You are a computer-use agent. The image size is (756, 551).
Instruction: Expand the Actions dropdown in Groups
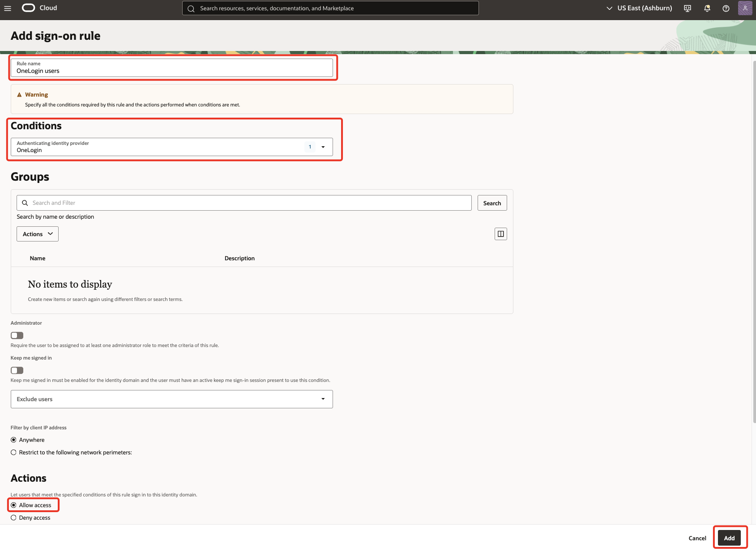pos(37,233)
